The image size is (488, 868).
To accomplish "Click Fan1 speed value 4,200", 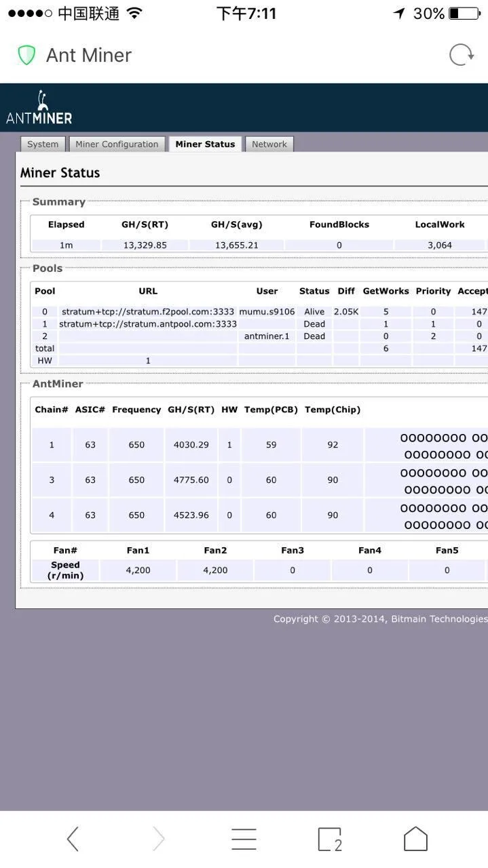I will pyautogui.click(x=138, y=570).
